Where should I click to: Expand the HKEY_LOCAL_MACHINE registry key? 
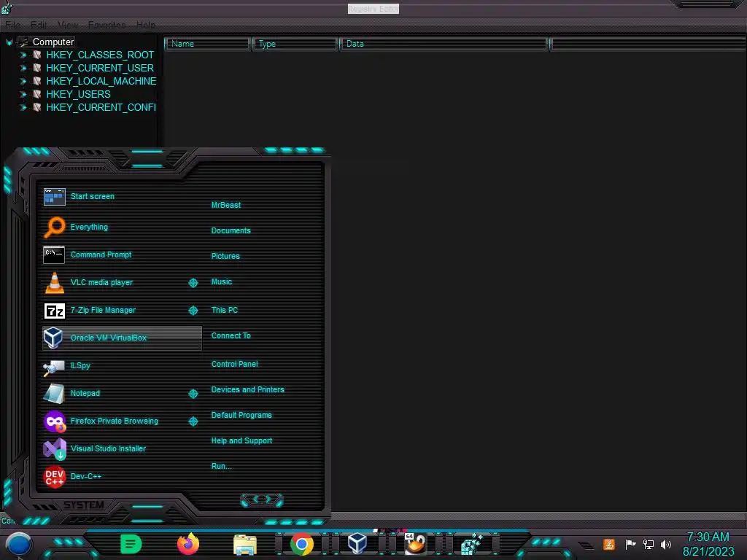coord(23,82)
